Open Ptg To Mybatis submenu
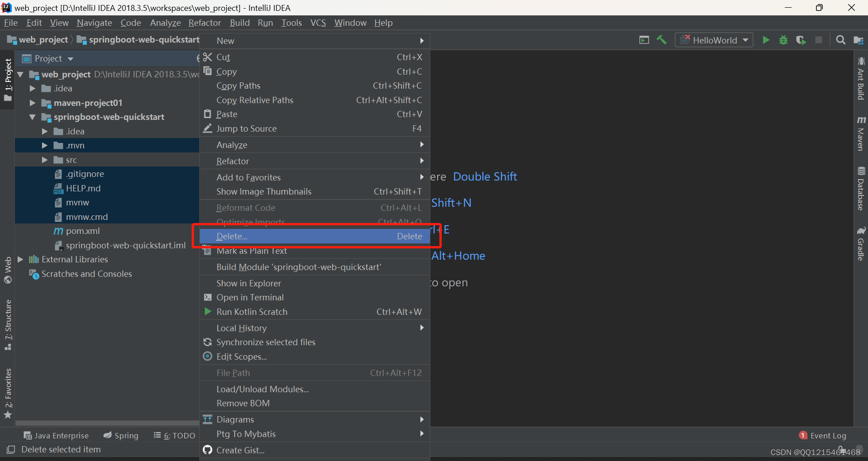Image resolution: width=868 pixels, height=461 pixels. pyautogui.click(x=315, y=434)
